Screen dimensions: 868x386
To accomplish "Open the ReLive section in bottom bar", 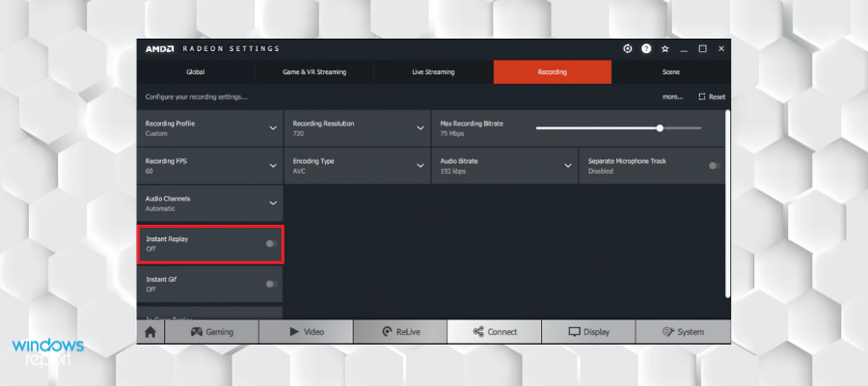I will pyautogui.click(x=400, y=332).
